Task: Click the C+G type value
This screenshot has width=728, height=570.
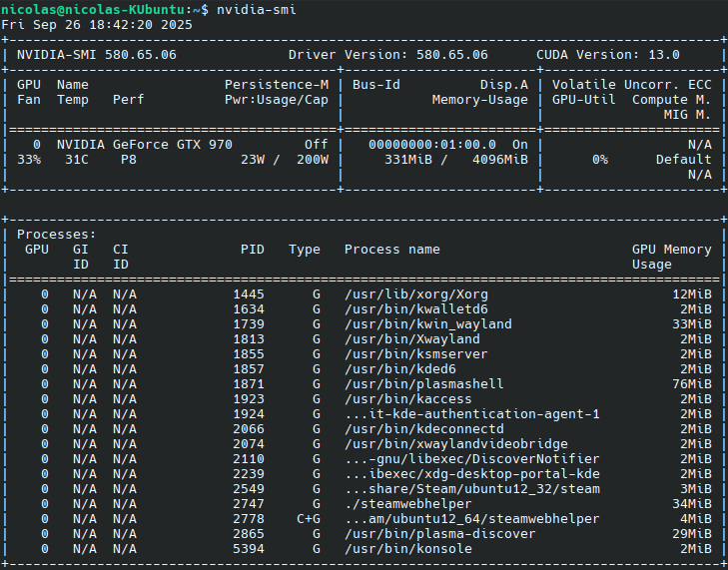Action: click(x=309, y=519)
